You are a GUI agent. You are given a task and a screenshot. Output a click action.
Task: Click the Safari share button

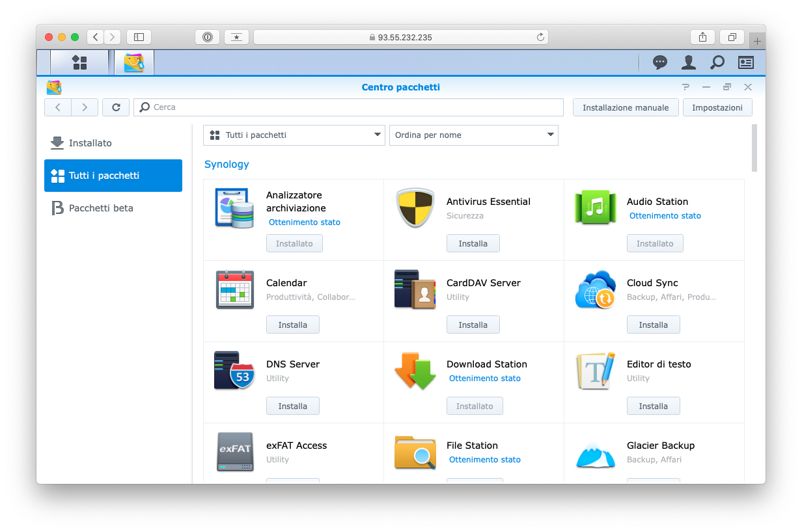[702, 37]
